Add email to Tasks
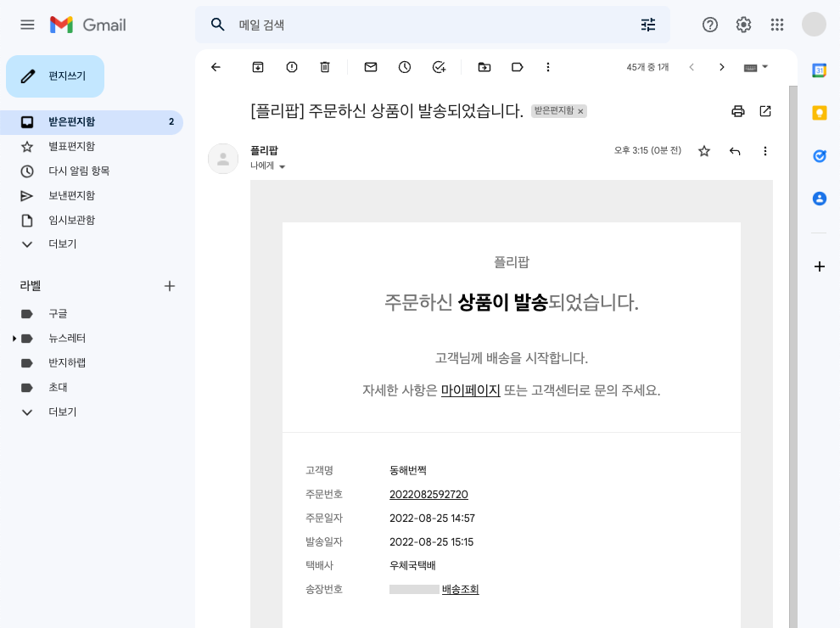 coord(439,67)
